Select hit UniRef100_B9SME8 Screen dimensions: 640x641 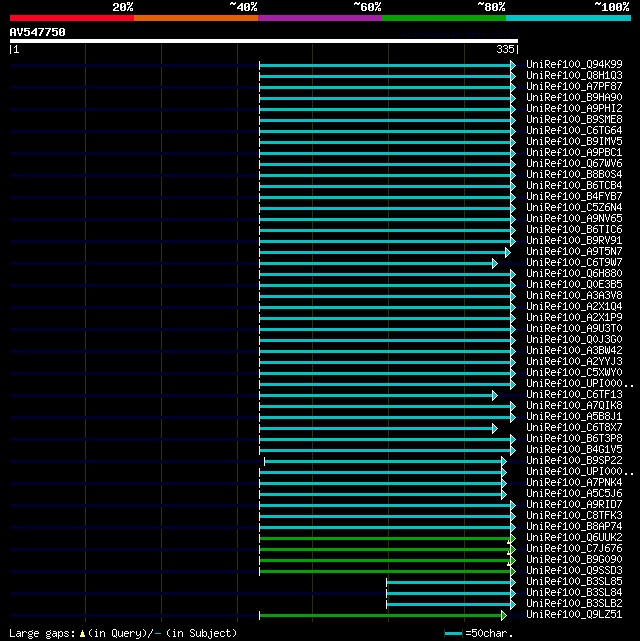(x=574, y=119)
